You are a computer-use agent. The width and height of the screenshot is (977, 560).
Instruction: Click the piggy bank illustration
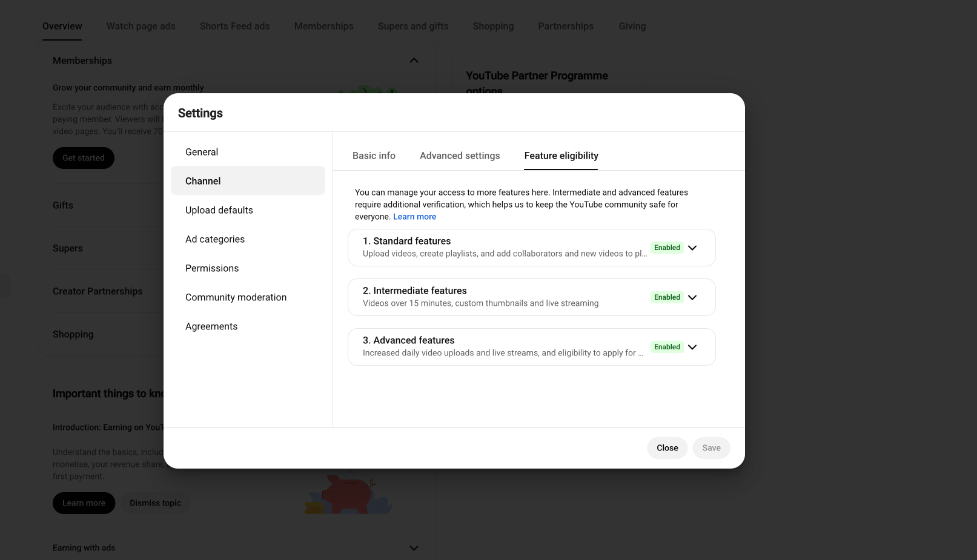point(349,493)
